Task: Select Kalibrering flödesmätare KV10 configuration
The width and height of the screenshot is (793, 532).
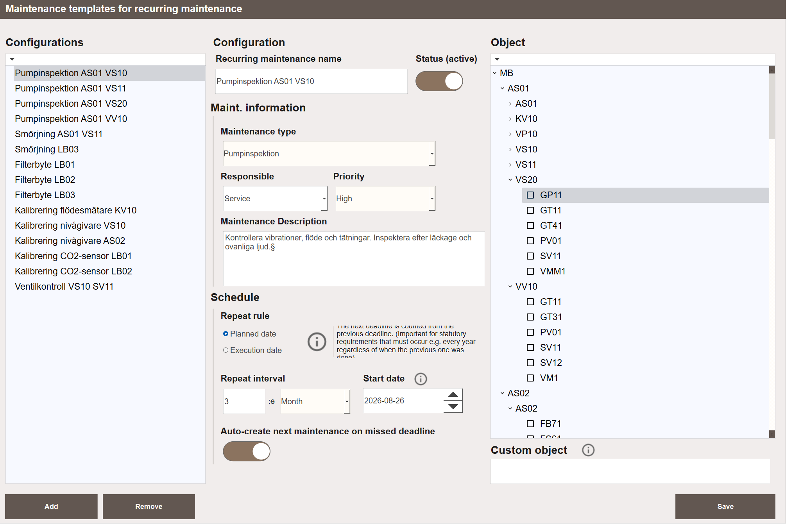Action: [x=109, y=210]
